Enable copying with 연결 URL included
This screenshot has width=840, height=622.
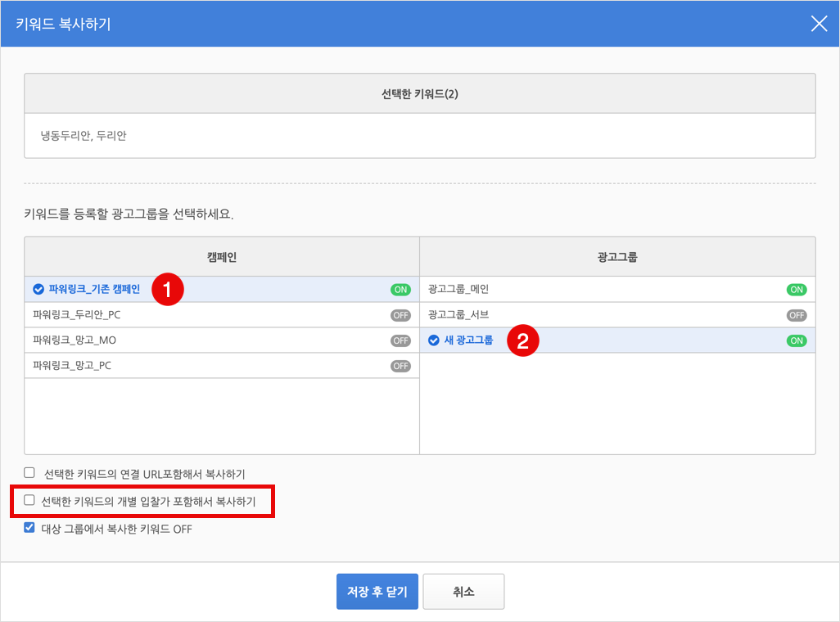click(29, 472)
